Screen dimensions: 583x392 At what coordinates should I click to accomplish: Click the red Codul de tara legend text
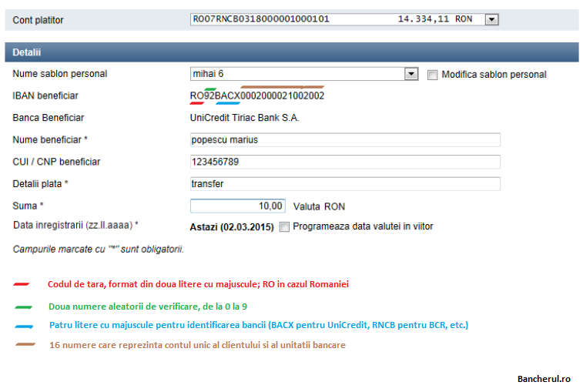198,284
